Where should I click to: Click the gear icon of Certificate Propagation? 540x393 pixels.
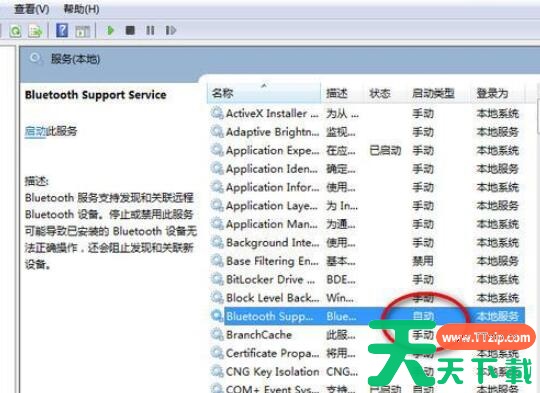click(217, 353)
